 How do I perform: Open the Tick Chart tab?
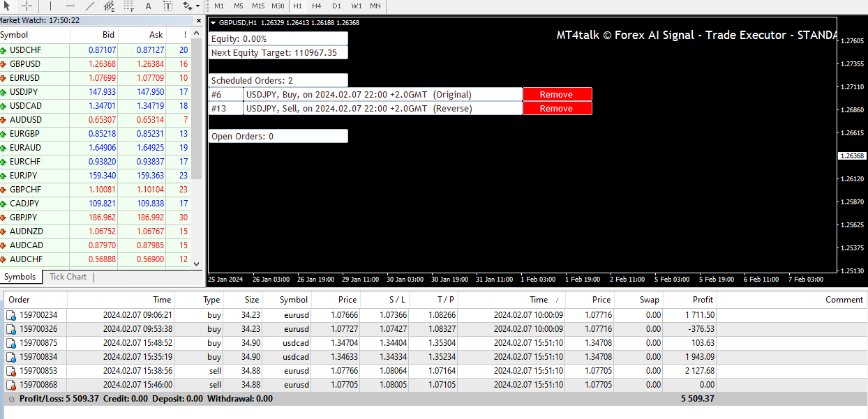point(68,277)
